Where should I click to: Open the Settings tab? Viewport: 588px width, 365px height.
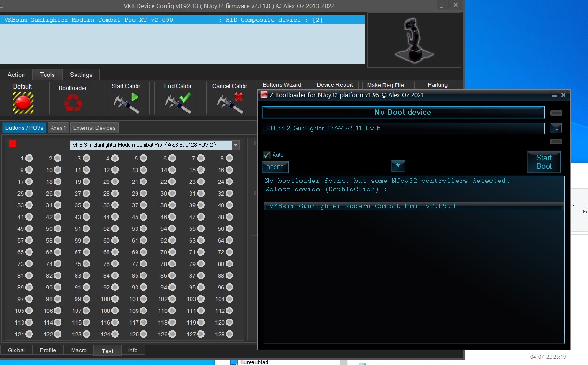tap(81, 75)
